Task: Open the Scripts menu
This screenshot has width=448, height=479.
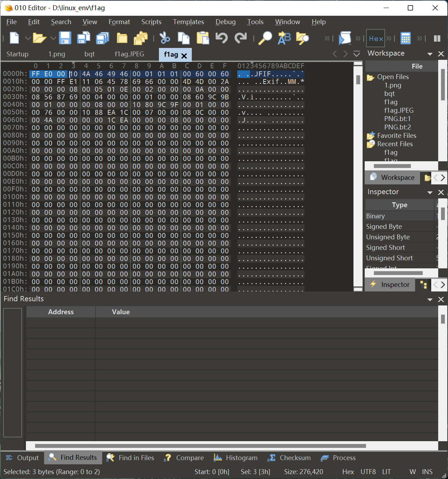Action: [x=151, y=22]
